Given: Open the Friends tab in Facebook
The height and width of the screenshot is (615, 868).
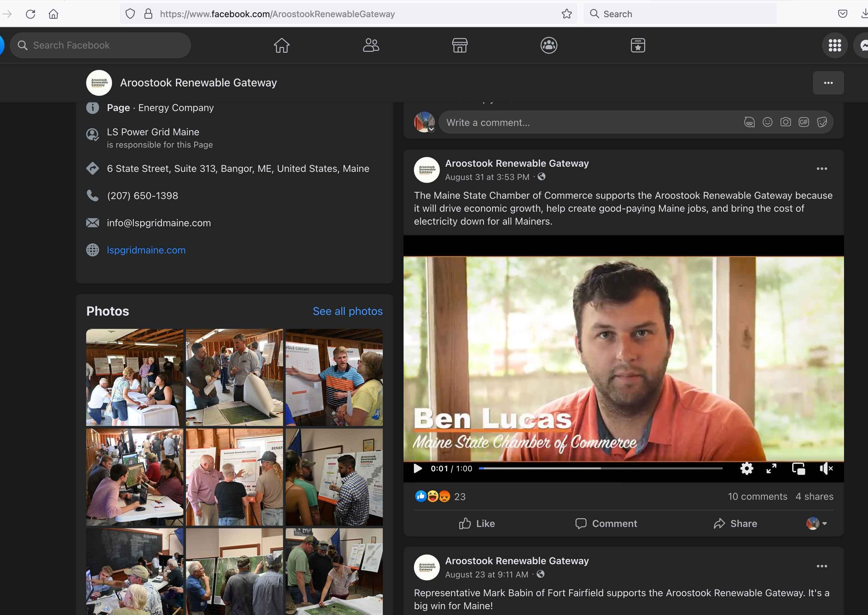Looking at the screenshot, I should point(371,45).
